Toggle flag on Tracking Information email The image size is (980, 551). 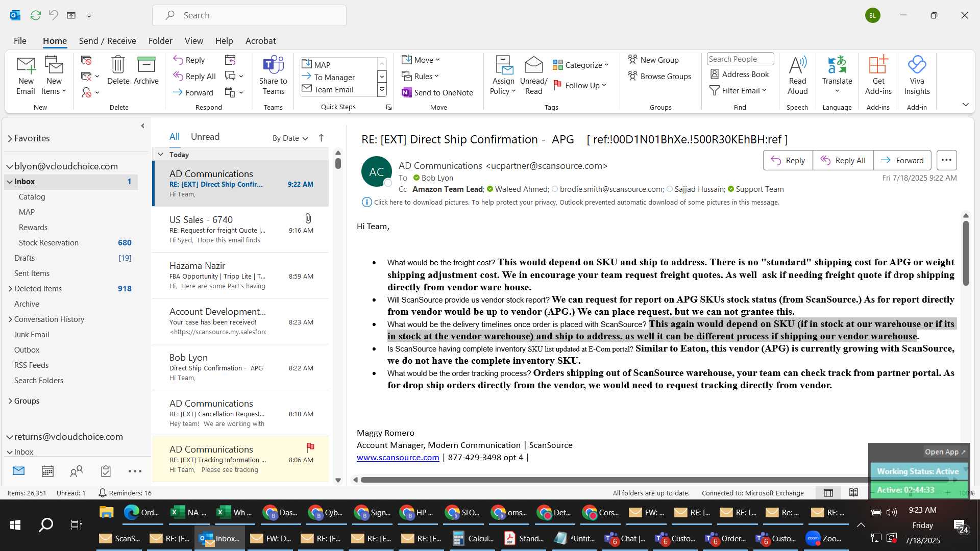[310, 447]
